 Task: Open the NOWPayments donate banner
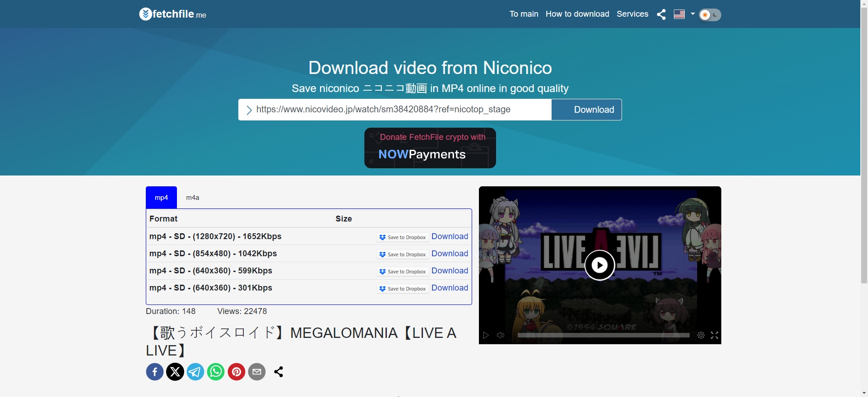pyautogui.click(x=430, y=148)
